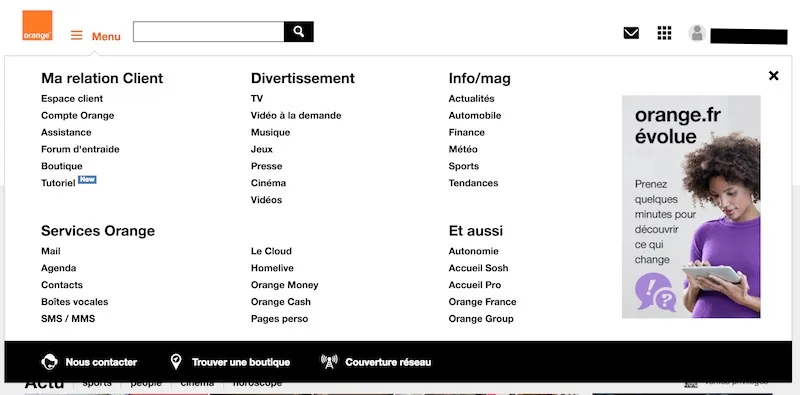Viewport: 800px width, 395px height.
Task: Open Orange Money
Action: click(x=285, y=285)
